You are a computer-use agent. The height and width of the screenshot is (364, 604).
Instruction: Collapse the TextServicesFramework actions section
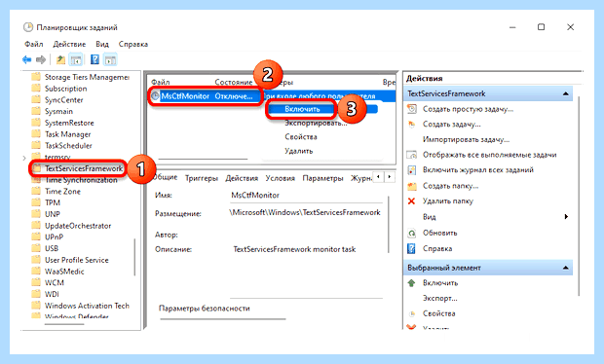pyautogui.click(x=565, y=93)
